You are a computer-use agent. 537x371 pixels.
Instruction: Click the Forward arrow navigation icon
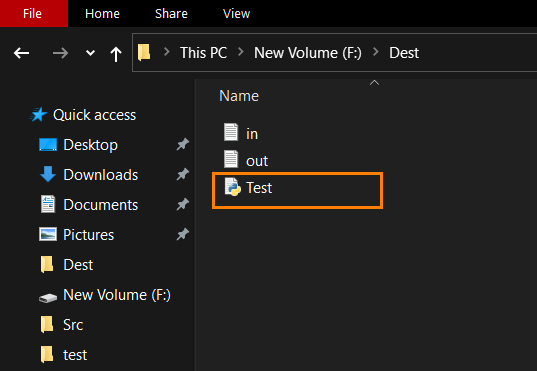coord(60,53)
